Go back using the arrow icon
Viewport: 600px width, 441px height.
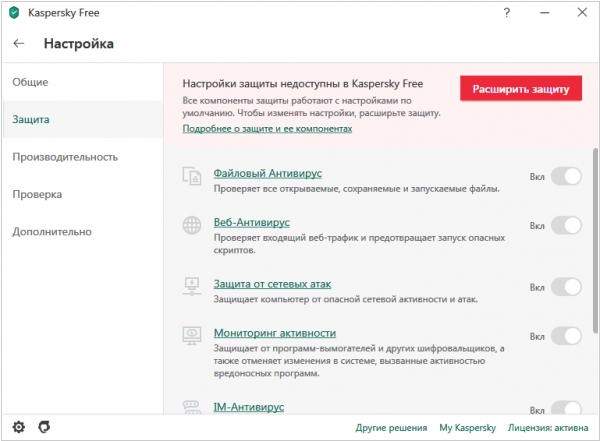(x=19, y=43)
